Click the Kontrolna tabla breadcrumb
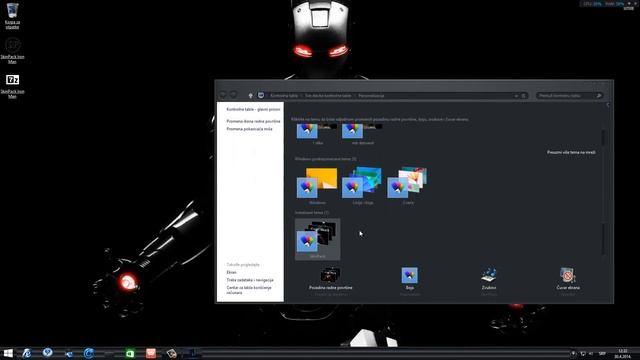The image size is (640, 360). point(284,96)
